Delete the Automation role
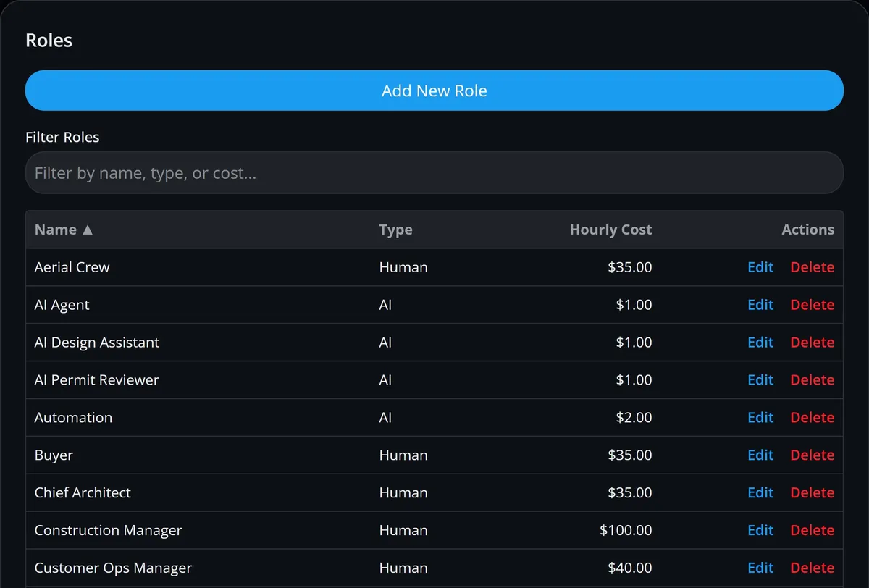 pos(813,418)
